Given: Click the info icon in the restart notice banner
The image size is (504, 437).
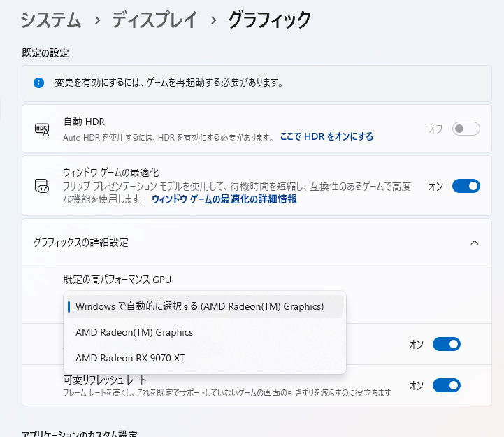Looking at the screenshot, I should tap(39, 83).
